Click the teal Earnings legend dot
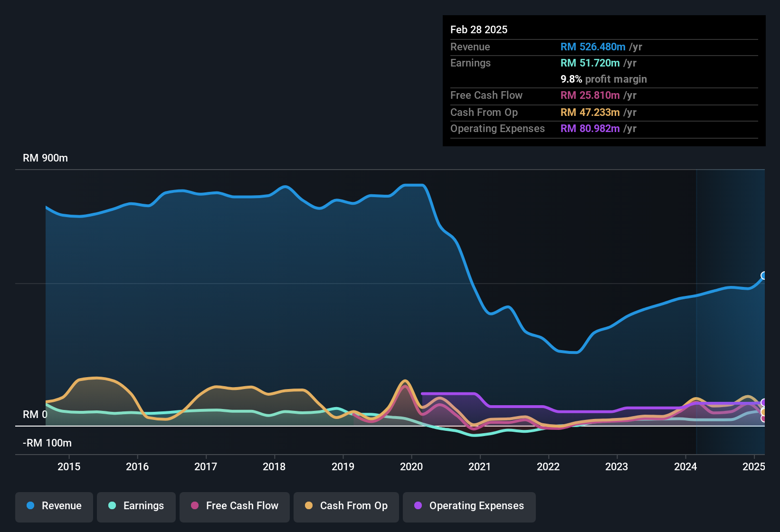Viewport: 780px width, 532px height. click(x=112, y=505)
